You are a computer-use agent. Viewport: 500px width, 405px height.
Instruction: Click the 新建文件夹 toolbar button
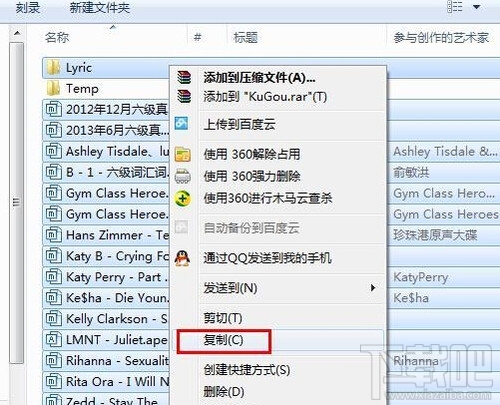99,8
